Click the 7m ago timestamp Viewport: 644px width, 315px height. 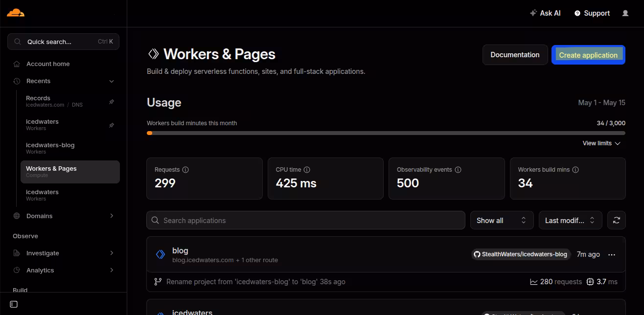(588, 254)
